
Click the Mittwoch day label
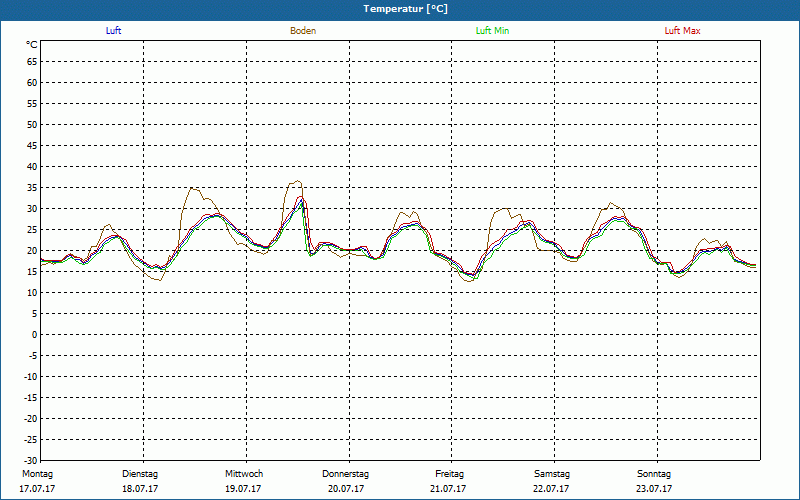[244, 474]
